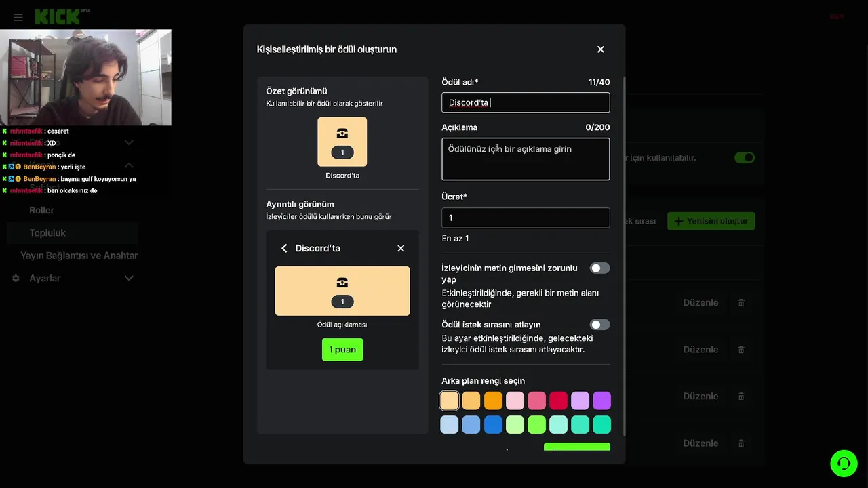The height and width of the screenshot is (488, 868).
Task: Open Yayın Bağlantısı ve Anahtar page
Action: click(x=79, y=256)
